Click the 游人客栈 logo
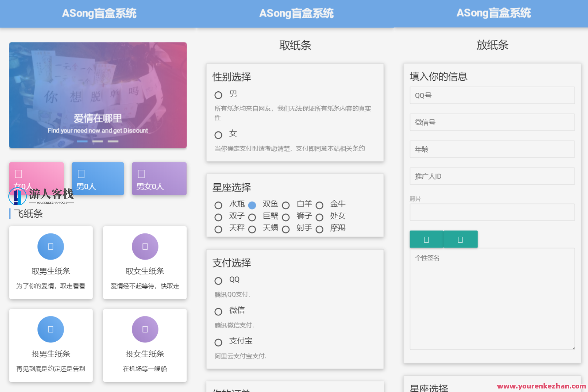The height and width of the screenshot is (392, 588). [x=41, y=196]
